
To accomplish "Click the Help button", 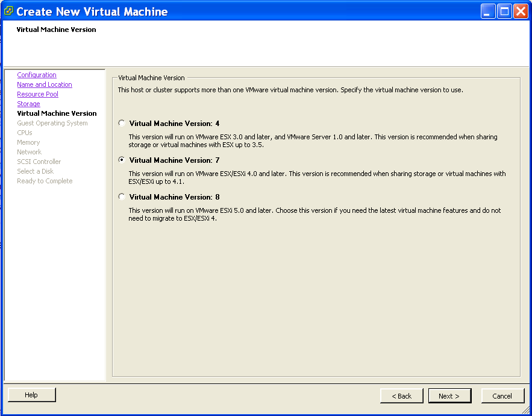I will [x=31, y=395].
